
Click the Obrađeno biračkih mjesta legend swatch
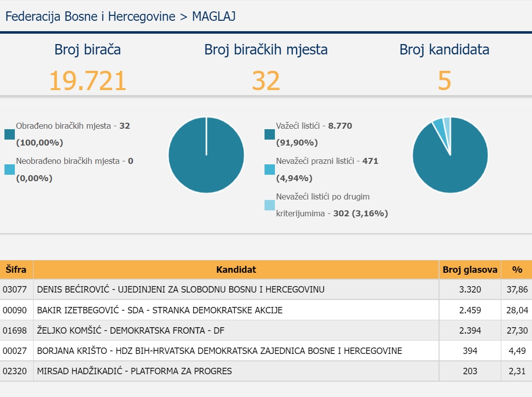[9, 134]
